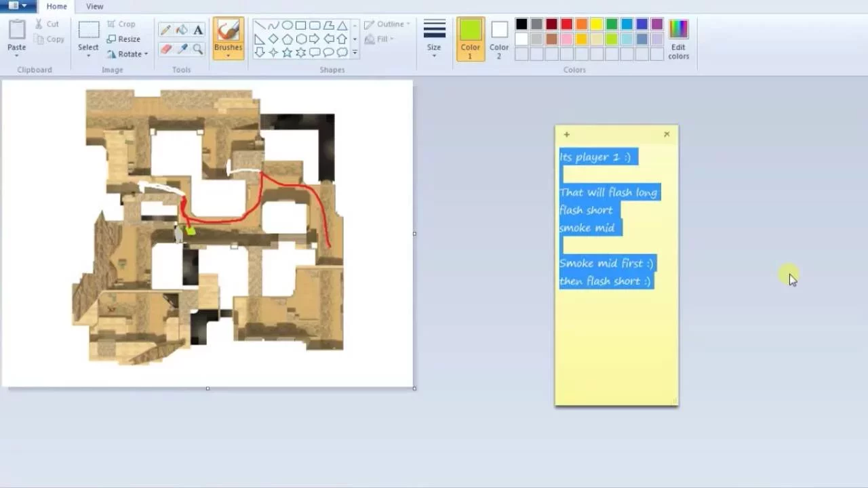This screenshot has width=868, height=488.
Task: Pick the Hexagon shape
Action: (x=301, y=39)
